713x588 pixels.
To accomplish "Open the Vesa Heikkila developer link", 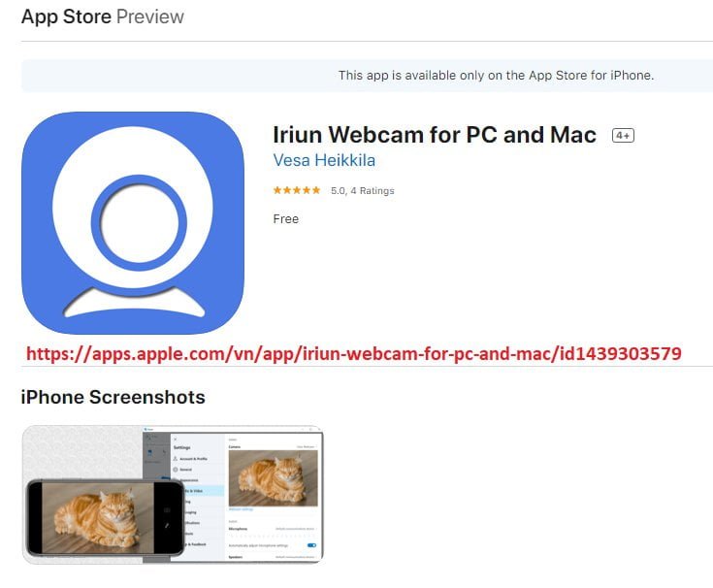I will pyautogui.click(x=324, y=160).
